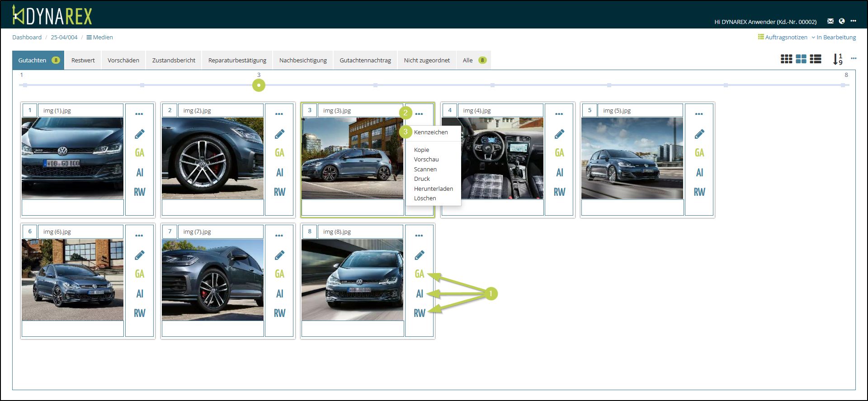This screenshot has height=401, width=868.
Task: Go to Dashboard via breadcrumb
Action: coord(27,38)
